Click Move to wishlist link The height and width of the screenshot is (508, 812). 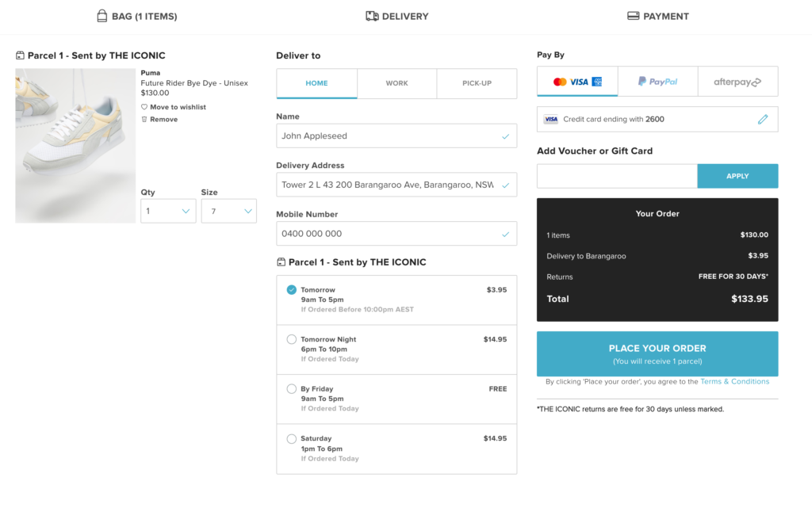pyautogui.click(x=178, y=107)
